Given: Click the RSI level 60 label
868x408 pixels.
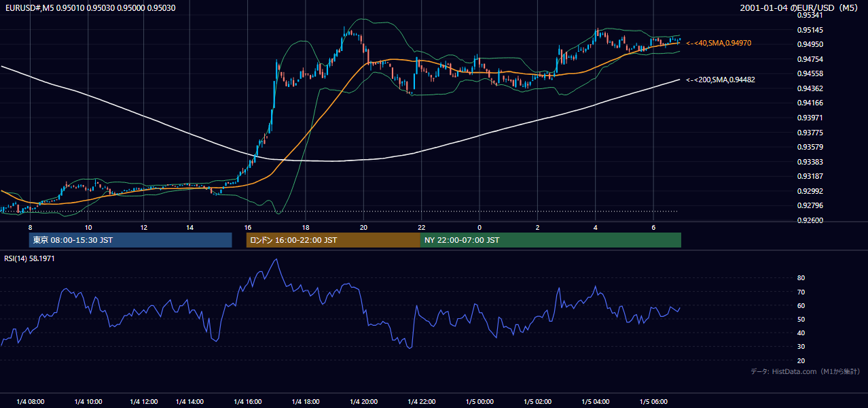Looking at the screenshot, I should (x=801, y=305).
